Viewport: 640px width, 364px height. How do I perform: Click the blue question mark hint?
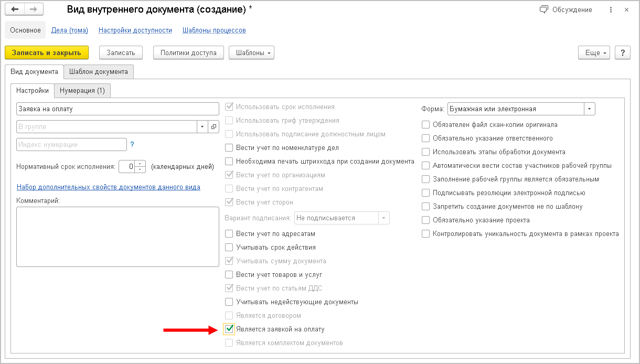132,144
